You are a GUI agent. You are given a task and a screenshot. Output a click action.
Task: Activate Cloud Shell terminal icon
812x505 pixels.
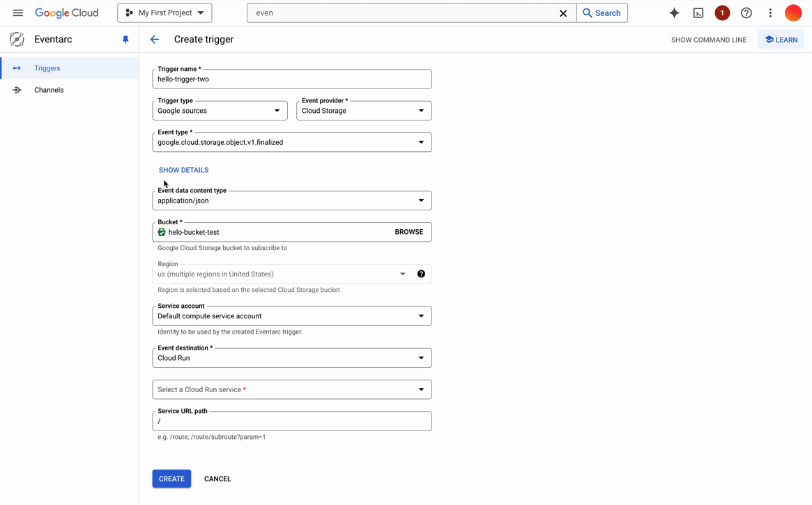click(698, 13)
